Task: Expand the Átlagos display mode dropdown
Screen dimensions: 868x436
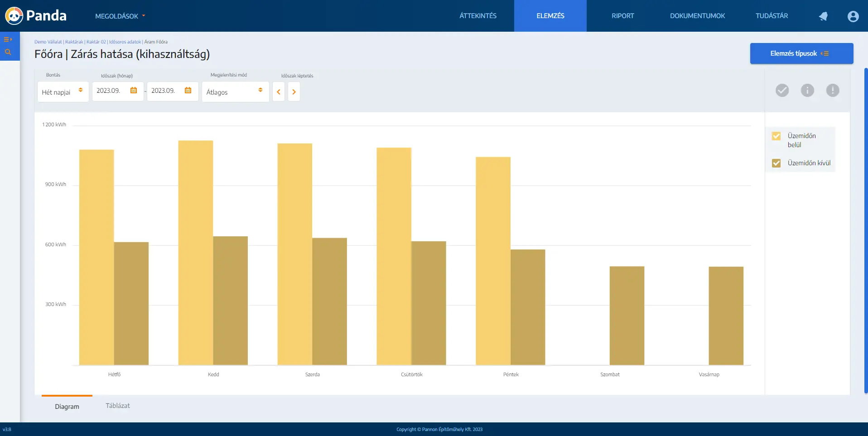Action: click(x=235, y=92)
